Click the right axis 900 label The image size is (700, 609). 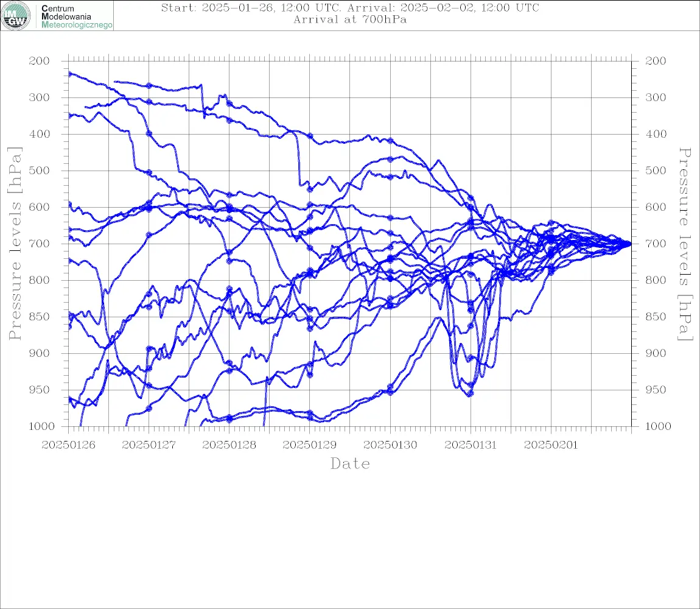point(656,353)
